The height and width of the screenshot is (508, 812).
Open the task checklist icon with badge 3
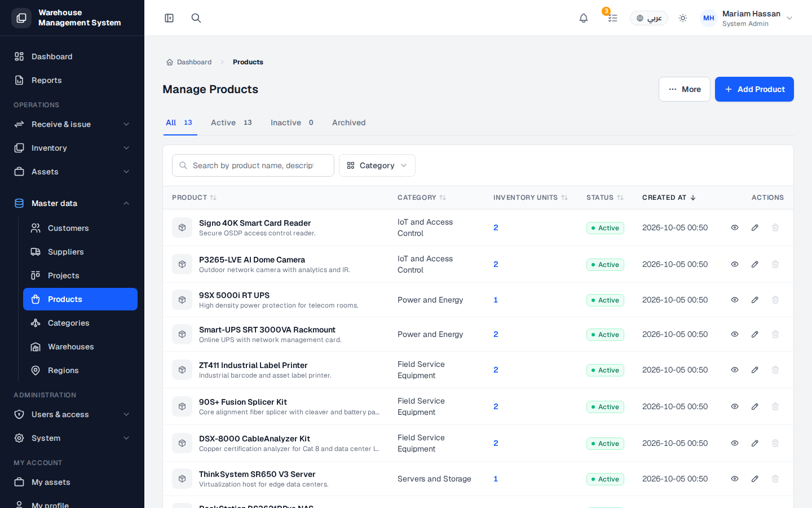(x=612, y=18)
